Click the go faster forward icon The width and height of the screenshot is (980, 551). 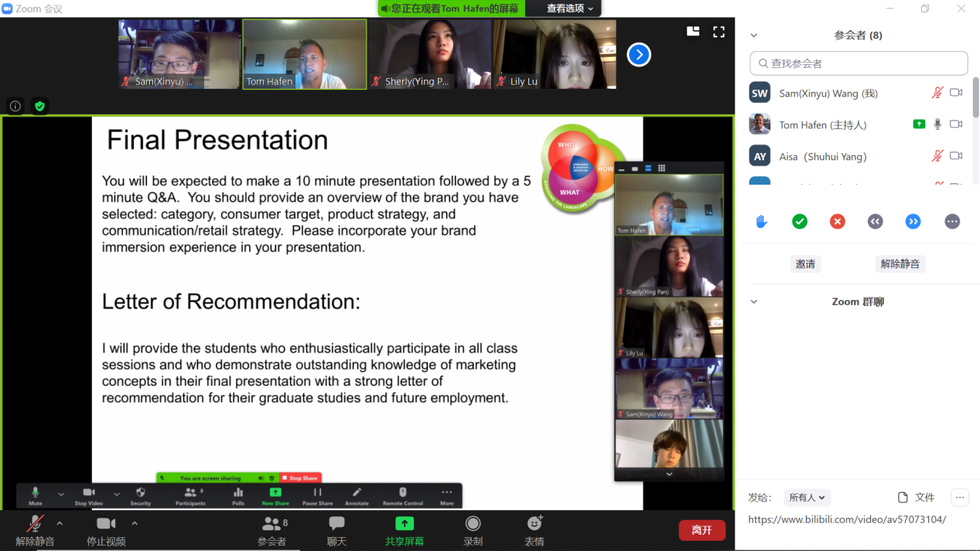913,222
